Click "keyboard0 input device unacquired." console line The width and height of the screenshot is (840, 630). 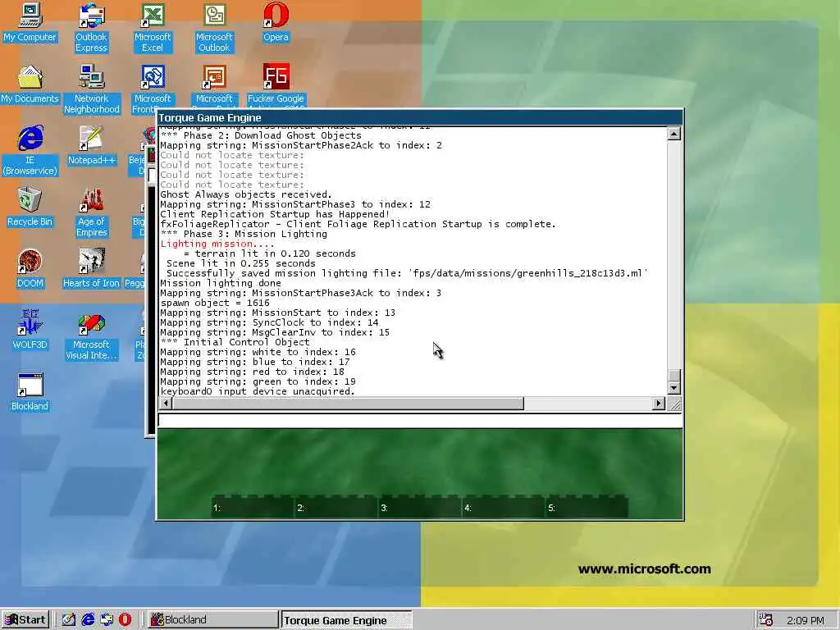(x=258, y=391)
